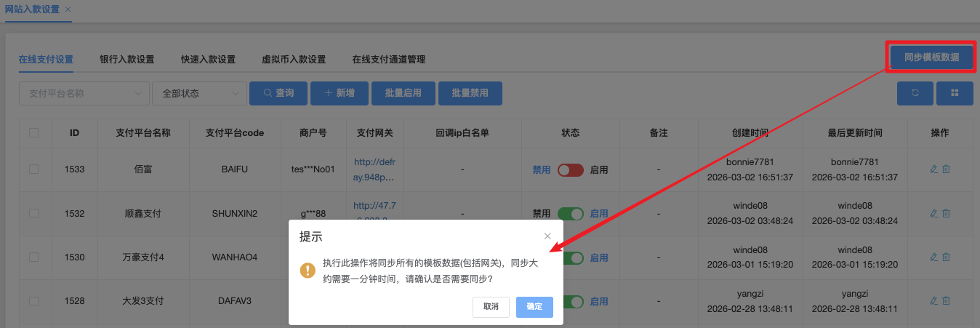Open the BAIFU payment gateway link
The height and width of the screenshot is (328, 980).
(374, 169)
